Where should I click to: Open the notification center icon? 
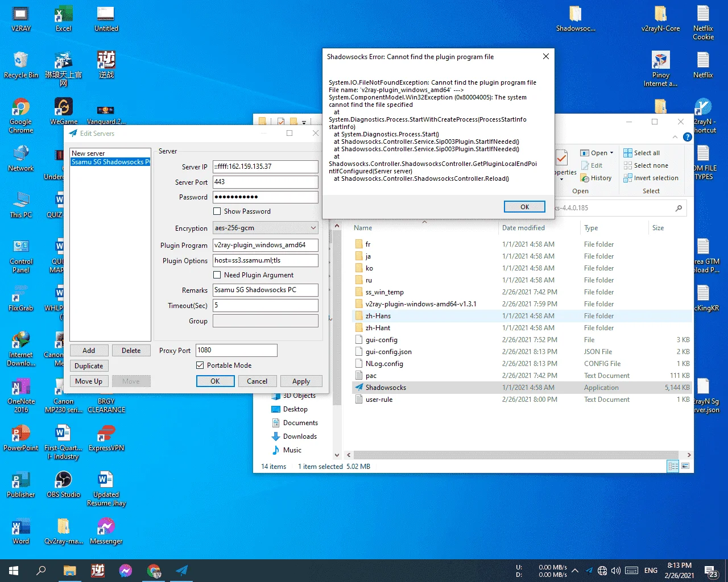pos(711,571)
